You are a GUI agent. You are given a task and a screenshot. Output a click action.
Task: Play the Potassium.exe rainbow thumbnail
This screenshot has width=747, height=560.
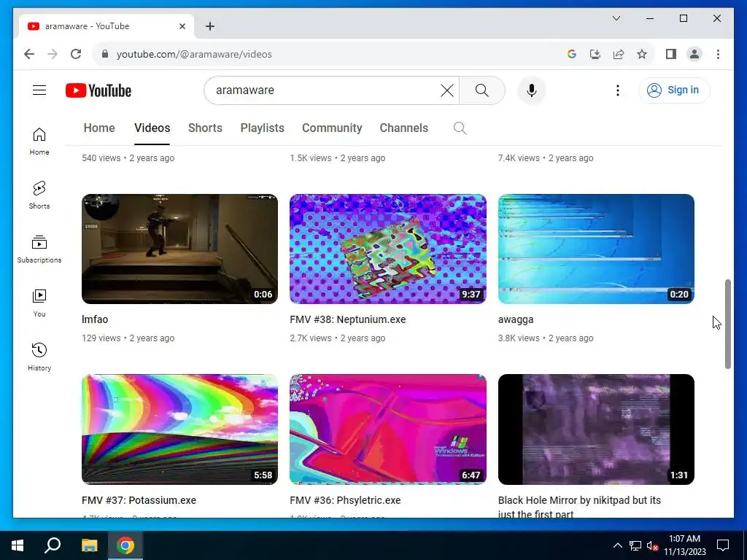179,429
